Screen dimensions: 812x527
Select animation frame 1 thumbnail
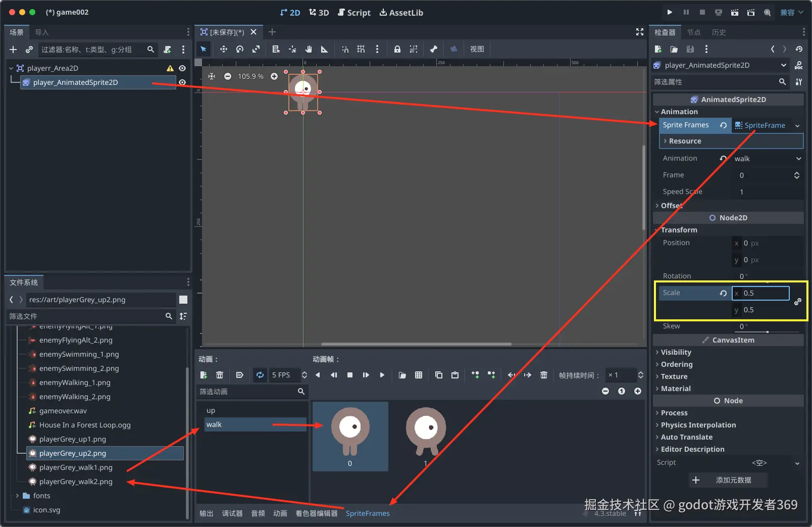(x=426, y=437)
